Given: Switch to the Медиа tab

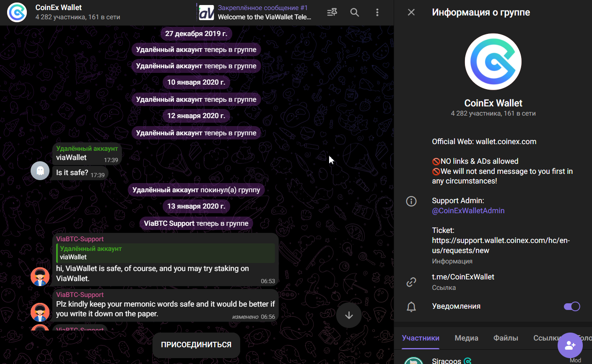Looking at the screenshot, I should [x=466, y=338].
